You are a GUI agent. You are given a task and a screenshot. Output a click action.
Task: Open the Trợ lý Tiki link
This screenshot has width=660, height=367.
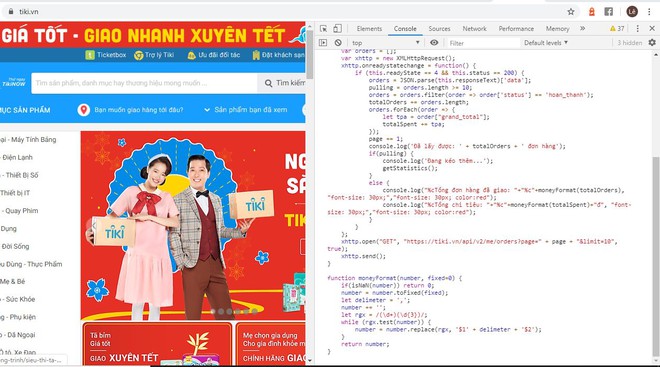[x=154, y=55]
